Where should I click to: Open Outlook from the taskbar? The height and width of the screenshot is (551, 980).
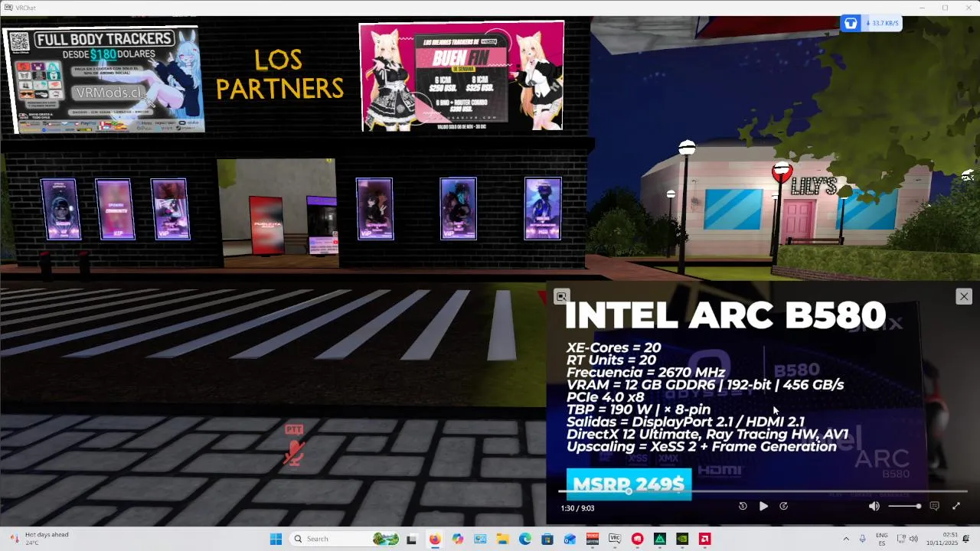570,539
